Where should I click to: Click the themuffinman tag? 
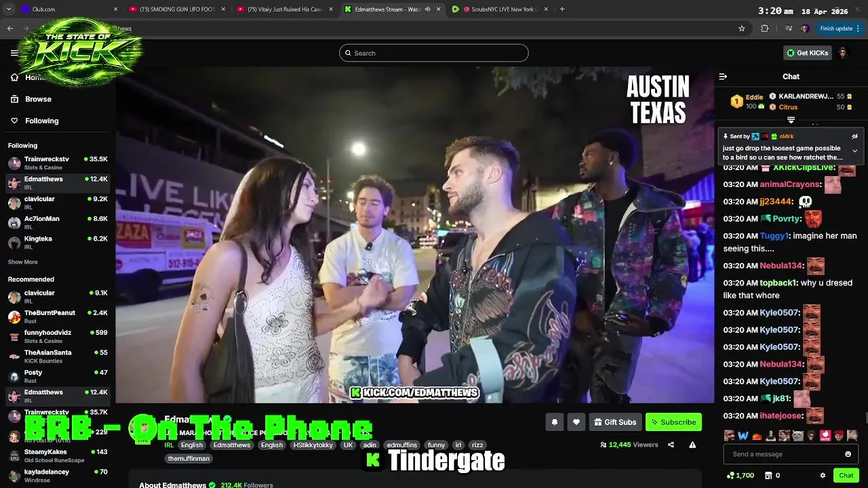(x=189, y=459)
